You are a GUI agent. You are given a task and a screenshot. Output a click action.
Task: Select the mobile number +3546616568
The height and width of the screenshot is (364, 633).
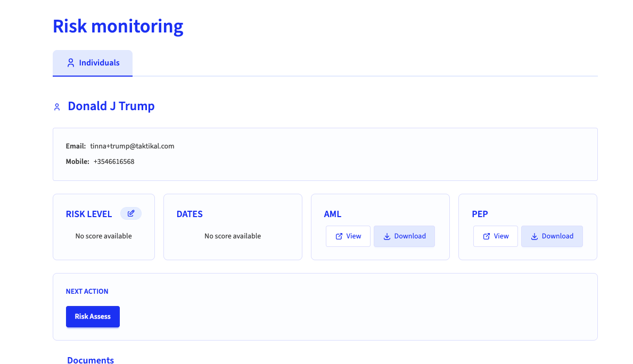click(114, 161)
